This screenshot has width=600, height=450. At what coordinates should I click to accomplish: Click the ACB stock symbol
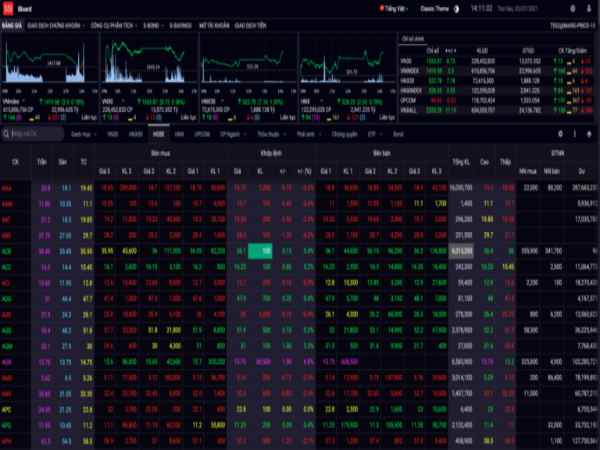click(7, 253)
